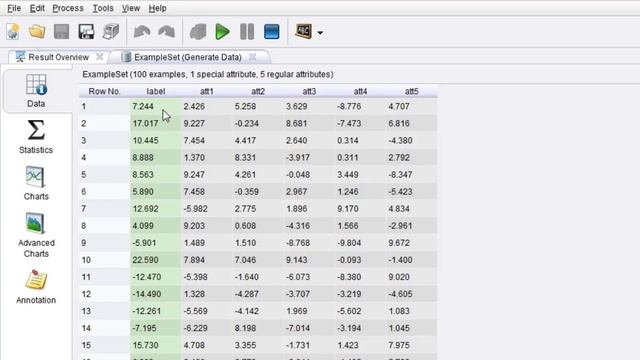Click the Undo arrow icon
The image size is (640, 360).
coord(142,31)
